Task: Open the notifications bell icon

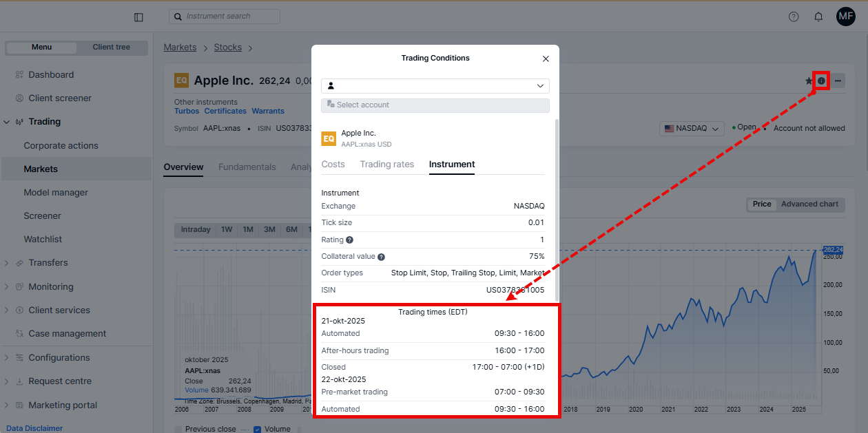Action: [x=818, y=17]
